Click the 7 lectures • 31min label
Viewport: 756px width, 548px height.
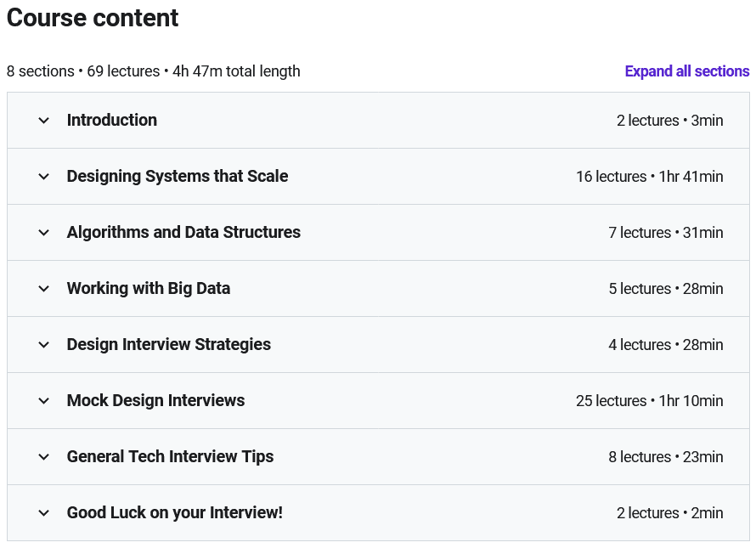665,233
